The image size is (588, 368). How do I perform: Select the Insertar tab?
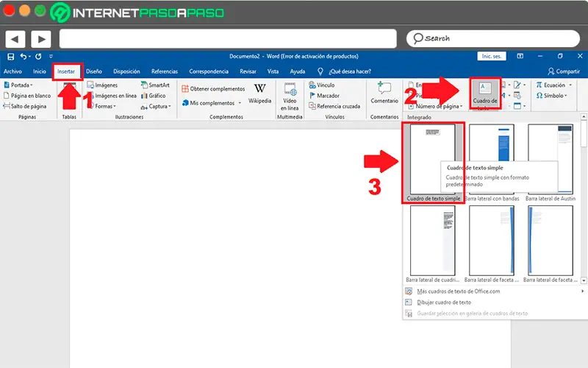tap(66, 71)
